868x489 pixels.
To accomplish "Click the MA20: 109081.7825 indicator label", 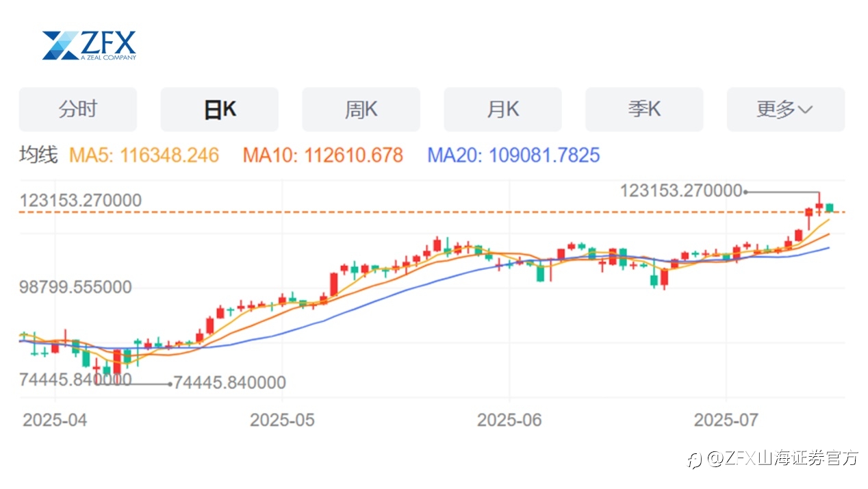I will click(x=513, y=155).
